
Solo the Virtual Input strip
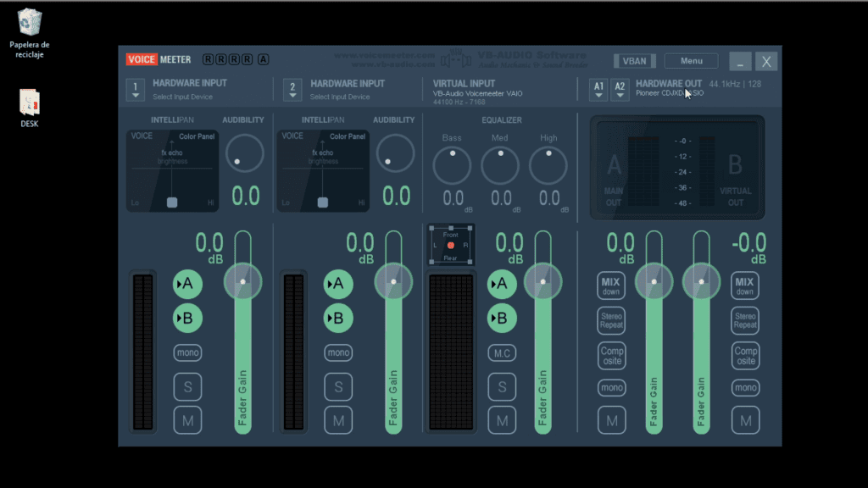(x=502, y=386)
